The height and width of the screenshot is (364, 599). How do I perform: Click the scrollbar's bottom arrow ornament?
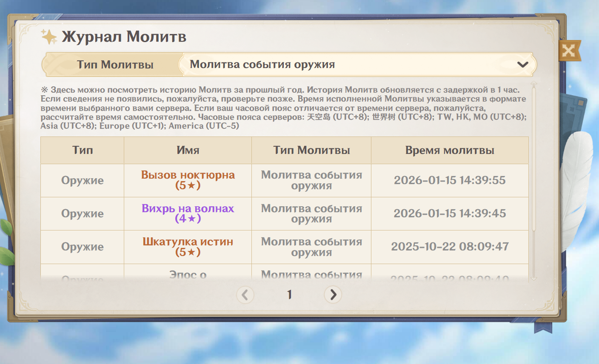[x=534, y=278]
